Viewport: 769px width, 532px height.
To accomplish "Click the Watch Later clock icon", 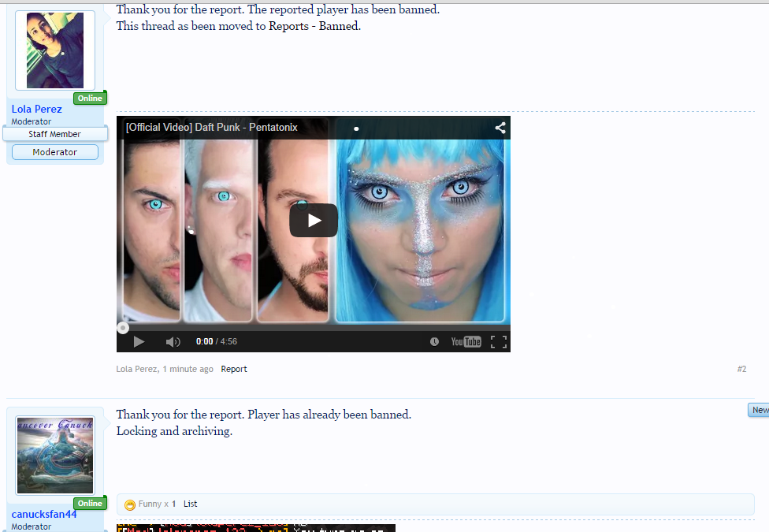I will pos(434,341).
